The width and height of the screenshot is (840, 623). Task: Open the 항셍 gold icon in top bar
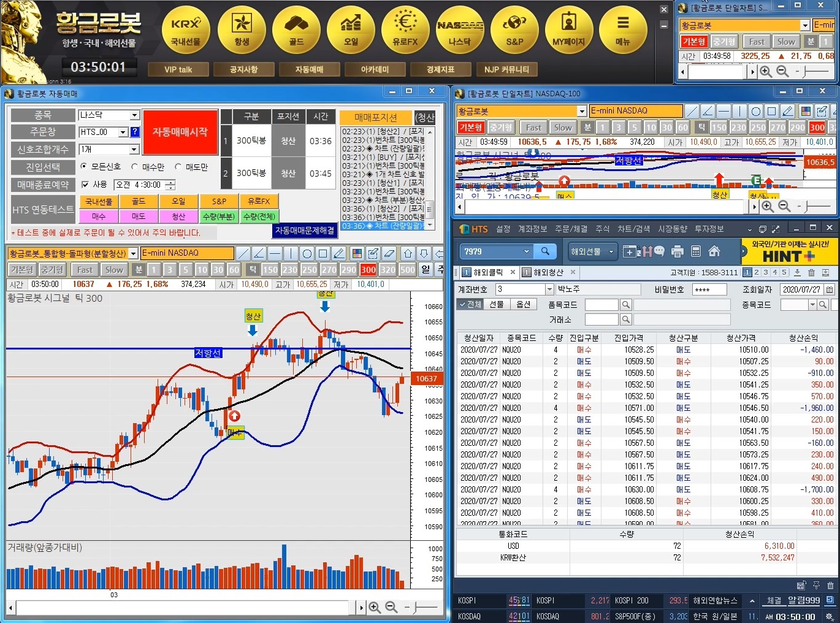point(242,29)
